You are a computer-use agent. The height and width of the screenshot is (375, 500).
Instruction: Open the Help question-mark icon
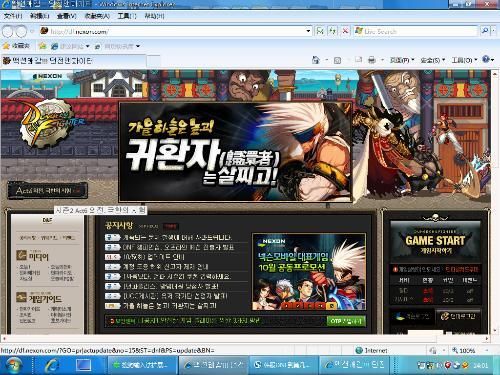coord(486,59)
